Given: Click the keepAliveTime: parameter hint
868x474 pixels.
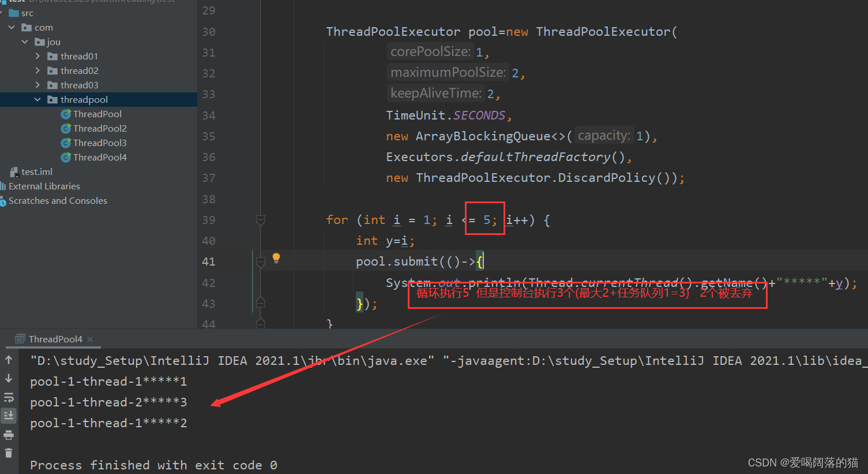Looking at the screenshot, I should 435,93.
